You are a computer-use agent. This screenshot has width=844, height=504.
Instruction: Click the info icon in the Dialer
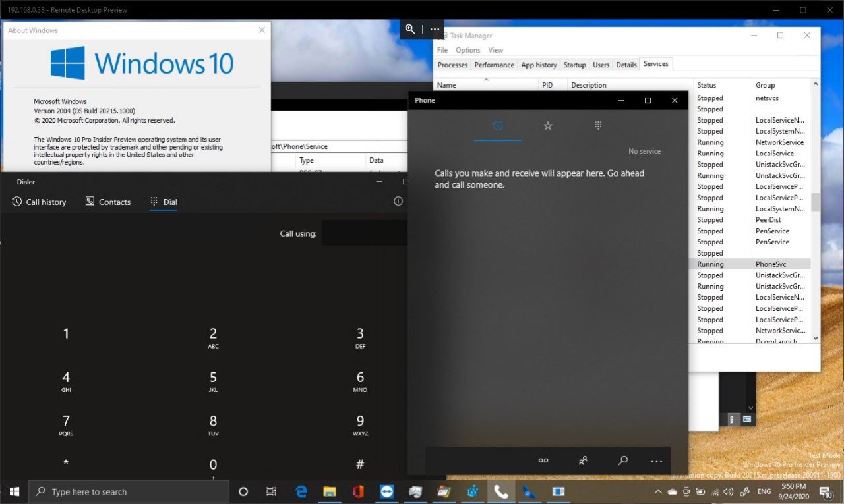[x=398, y=201]
